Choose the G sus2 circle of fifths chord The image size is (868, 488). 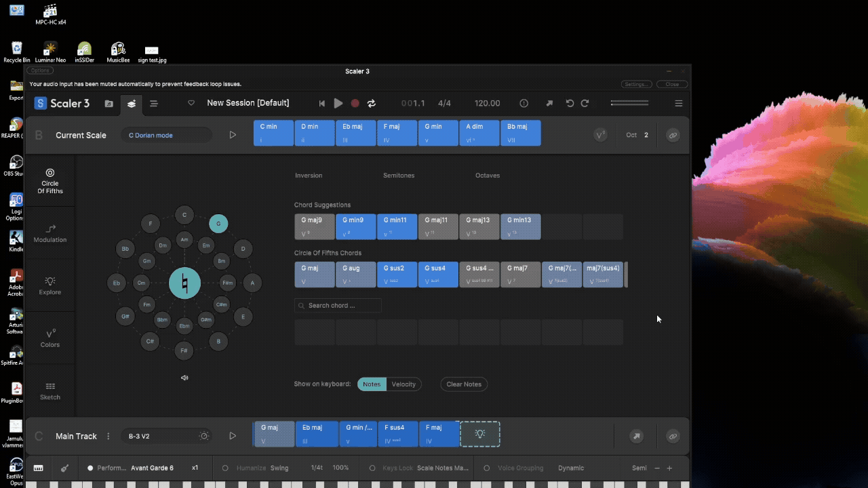[397, 274]
